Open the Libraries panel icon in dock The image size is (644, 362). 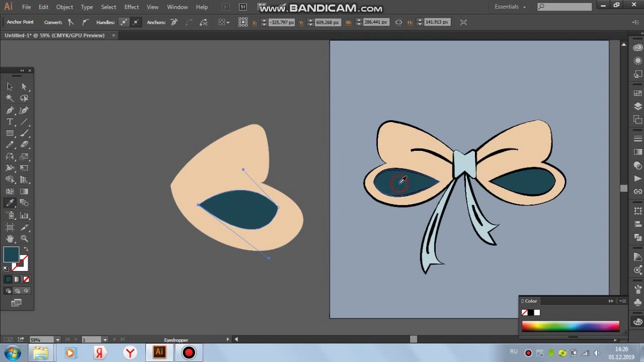coord(638,48)
